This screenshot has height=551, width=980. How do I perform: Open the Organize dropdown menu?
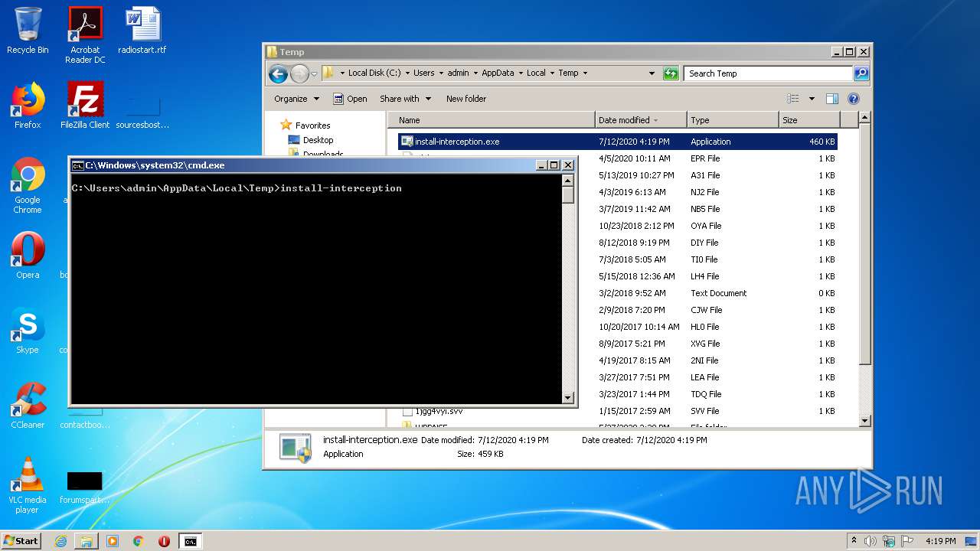[297, 99]
